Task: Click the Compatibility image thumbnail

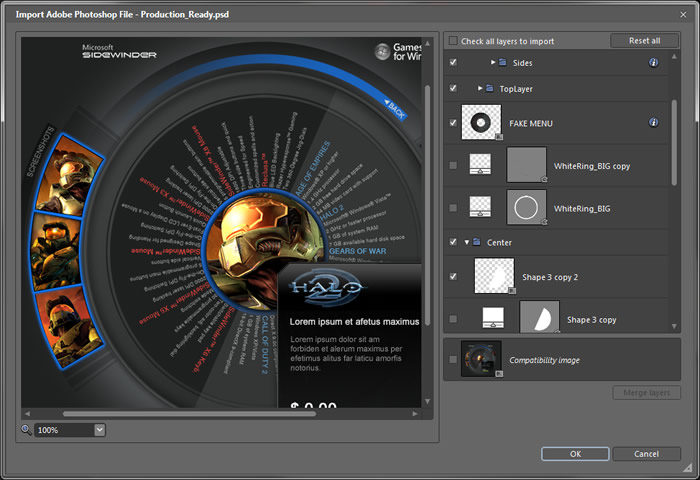Action: click(x=481, y=359)
